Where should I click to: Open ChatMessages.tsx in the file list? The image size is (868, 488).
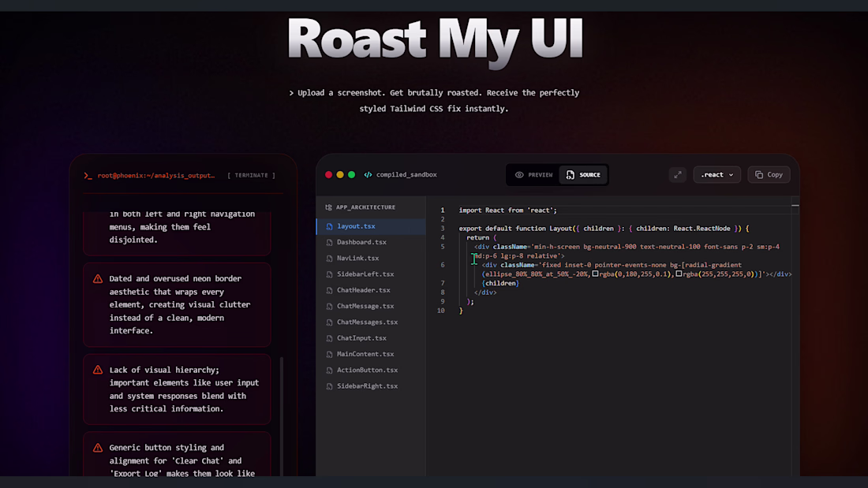point(371,322)
